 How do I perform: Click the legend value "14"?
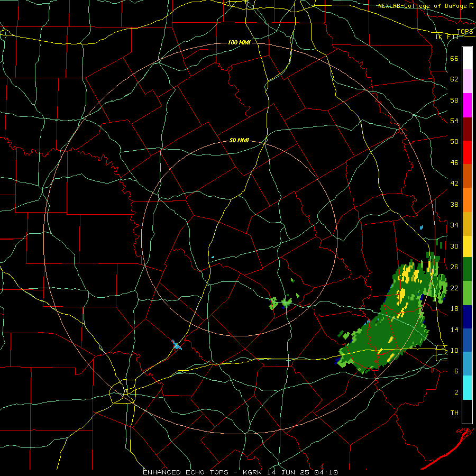454,329
